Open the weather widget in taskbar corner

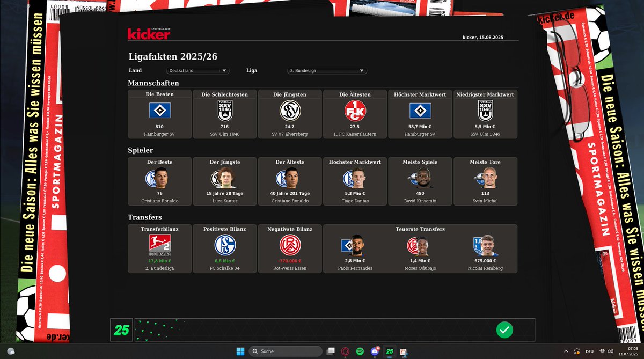(11, 351)
